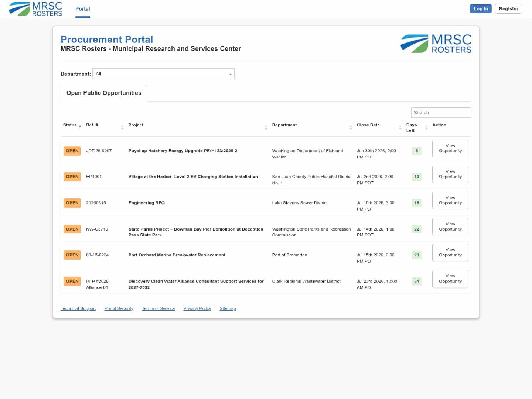This screenshot has height=399, width=532.
Task: Click the Log In button
Action: (481, 8)
